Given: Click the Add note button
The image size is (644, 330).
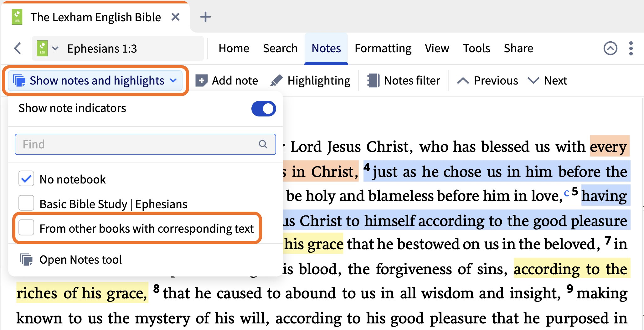Looking at the screenshot, I should click(x=227, y=80).
